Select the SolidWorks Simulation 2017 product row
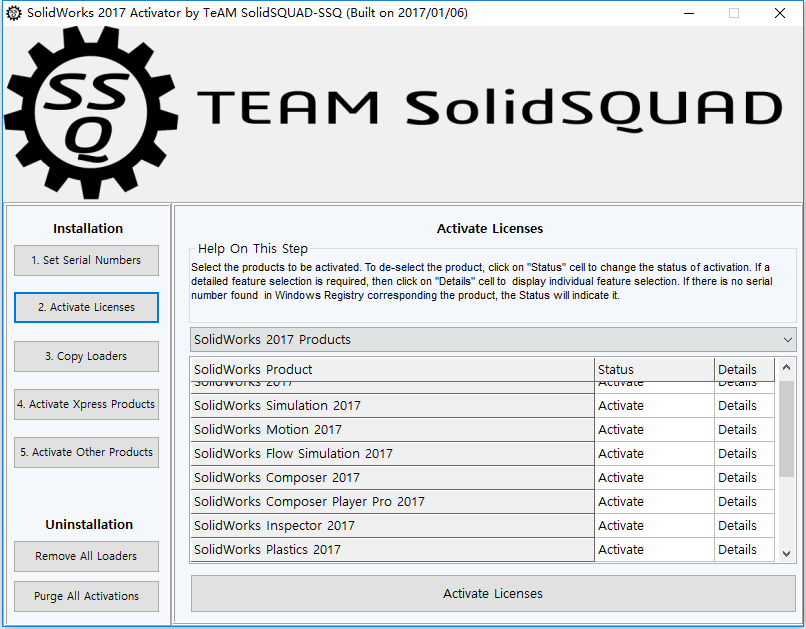806x629 pixels. [x=392, y=405]
